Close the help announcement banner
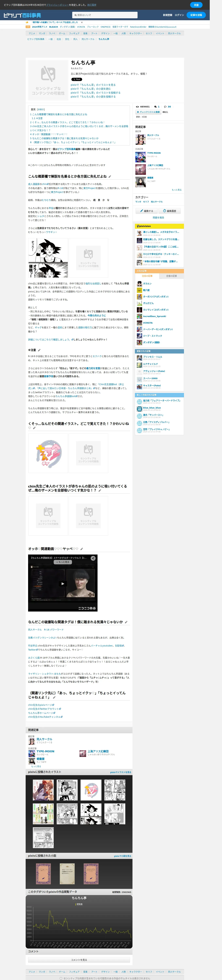This screenshot has width=222, height=980. (82, 22)
